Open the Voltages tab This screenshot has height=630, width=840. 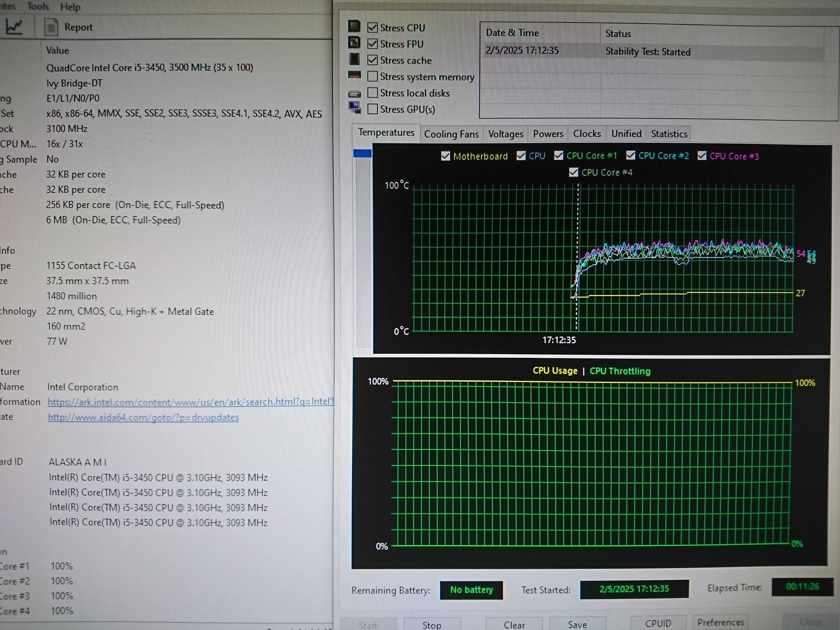coord(505,134)
